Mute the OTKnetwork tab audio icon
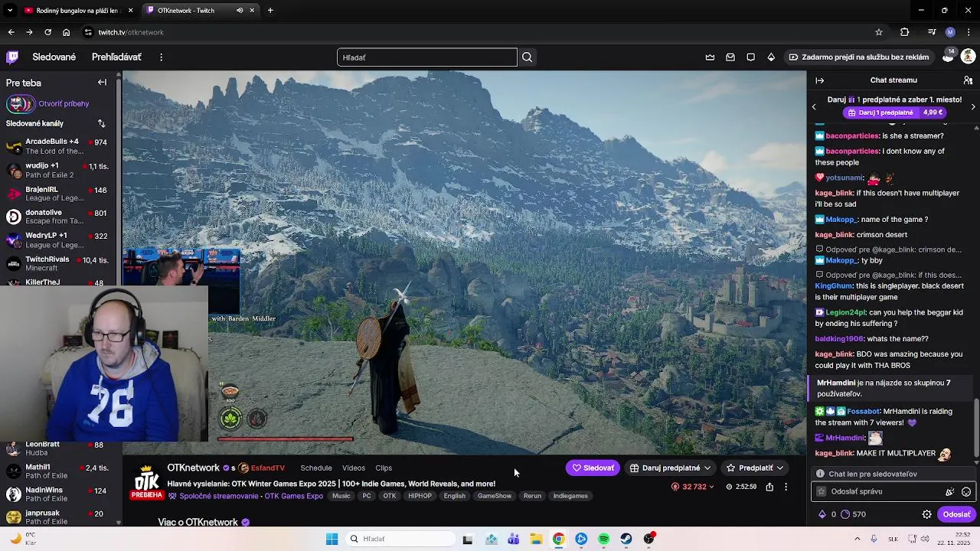The image size is (980, 551). [x=240, y=11]
